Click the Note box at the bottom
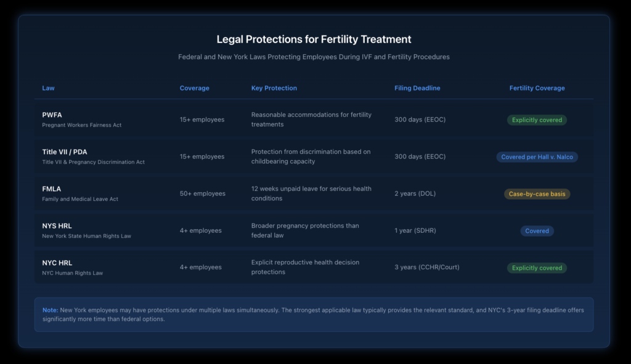Screen dimensions: 631x364 click(x=315, y=315)
